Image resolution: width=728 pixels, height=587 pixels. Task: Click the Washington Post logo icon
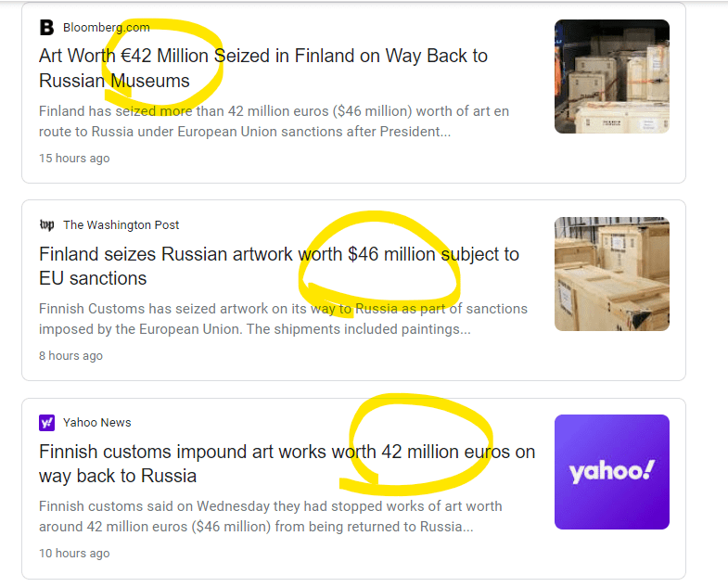pos(47,225)
